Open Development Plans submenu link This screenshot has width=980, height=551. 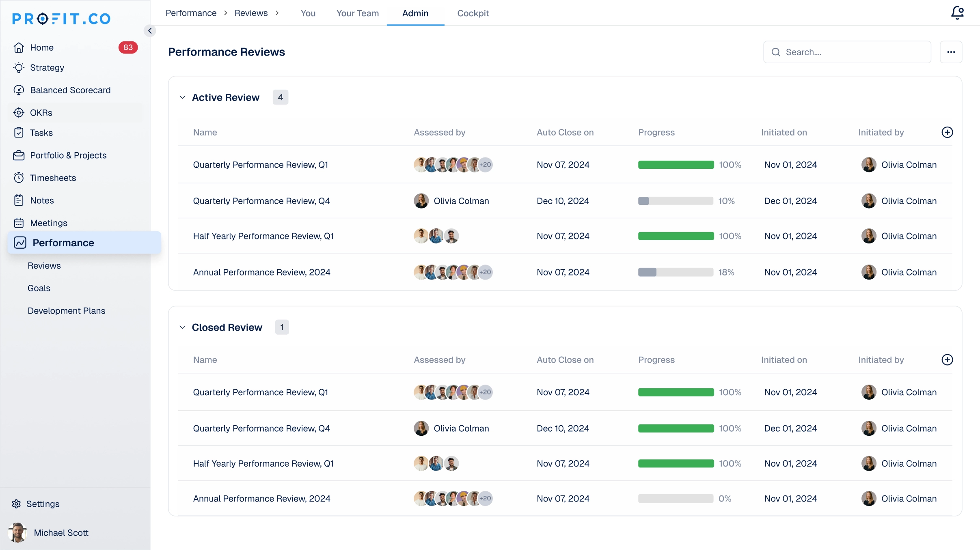(x=66, y=311)
